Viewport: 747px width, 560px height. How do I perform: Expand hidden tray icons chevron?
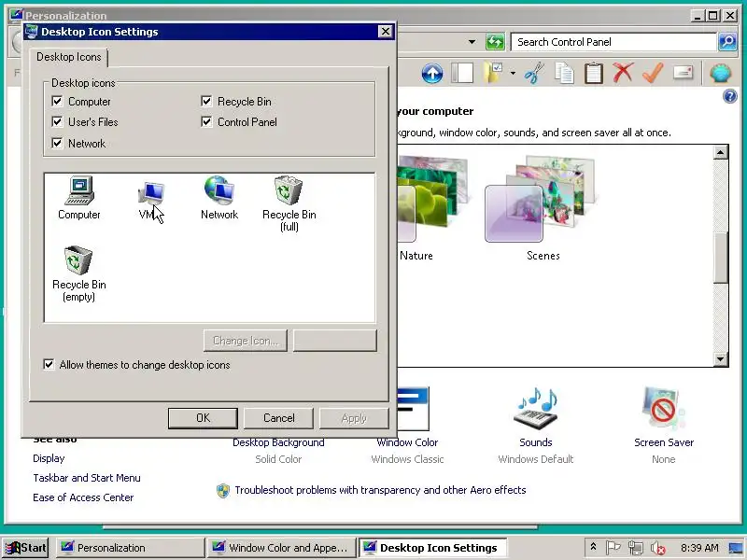click(x=593, y=547)
